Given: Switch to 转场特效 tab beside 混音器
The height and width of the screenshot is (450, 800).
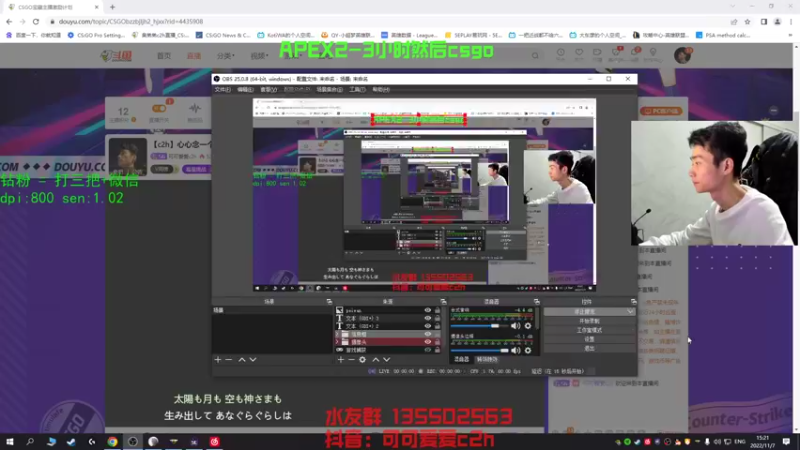Looking at the screenshot, I should pos(487,360).
